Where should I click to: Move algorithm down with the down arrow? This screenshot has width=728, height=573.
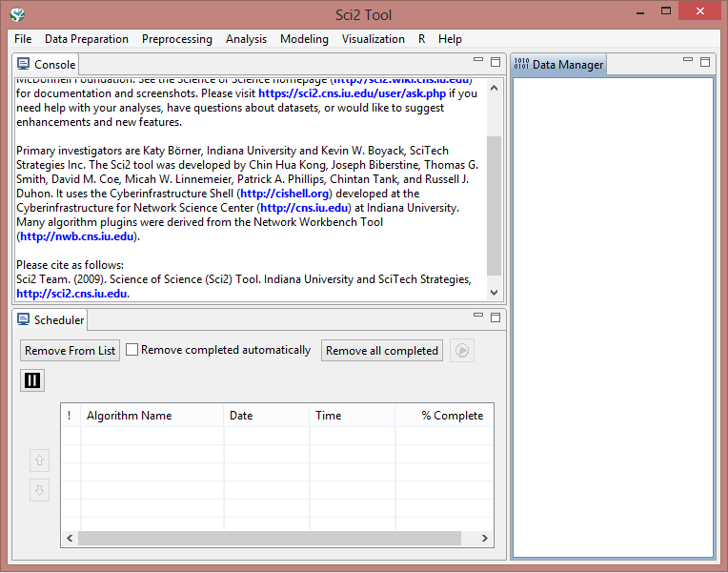tap(39, 490)
